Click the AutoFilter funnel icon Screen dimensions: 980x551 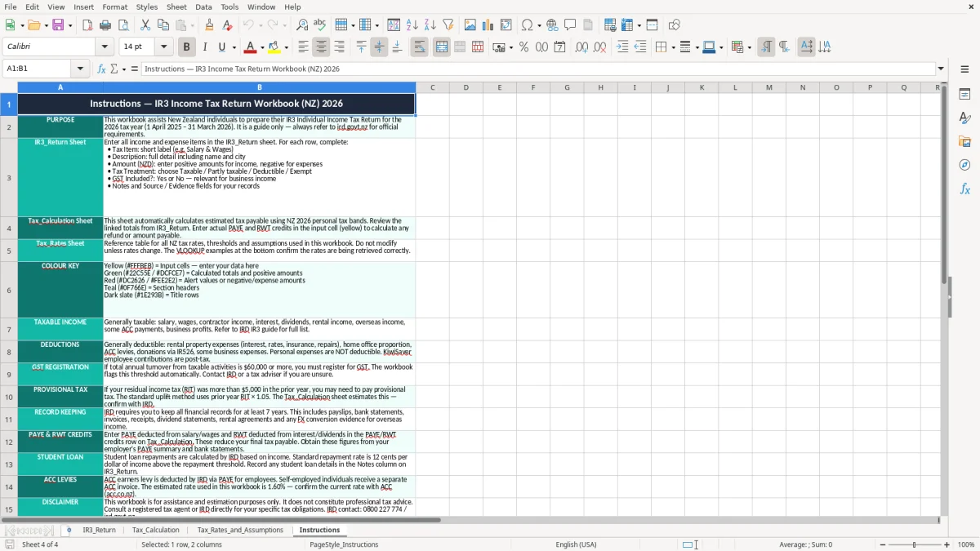(448, 25)
